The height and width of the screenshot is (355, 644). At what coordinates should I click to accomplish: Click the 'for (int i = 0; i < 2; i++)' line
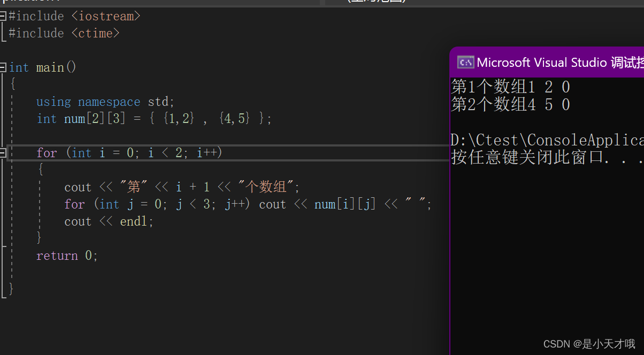(x=129, y=153)
